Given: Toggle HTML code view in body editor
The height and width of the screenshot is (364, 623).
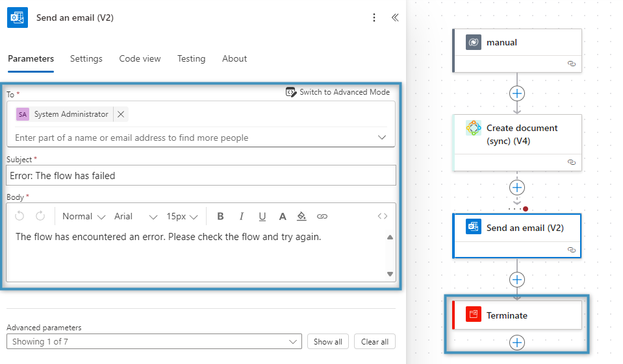Looking at the screenshot, I should point(383,216).
